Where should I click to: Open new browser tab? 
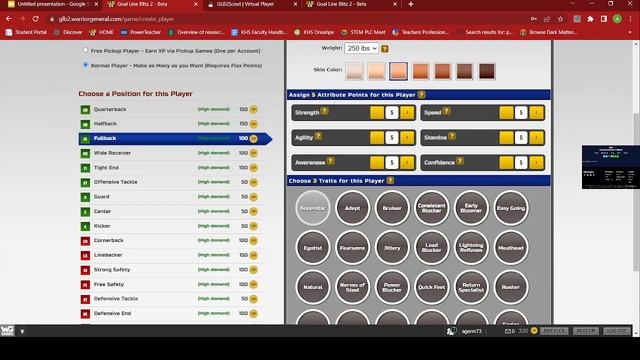pyautogui.click(x=411, y=4)
